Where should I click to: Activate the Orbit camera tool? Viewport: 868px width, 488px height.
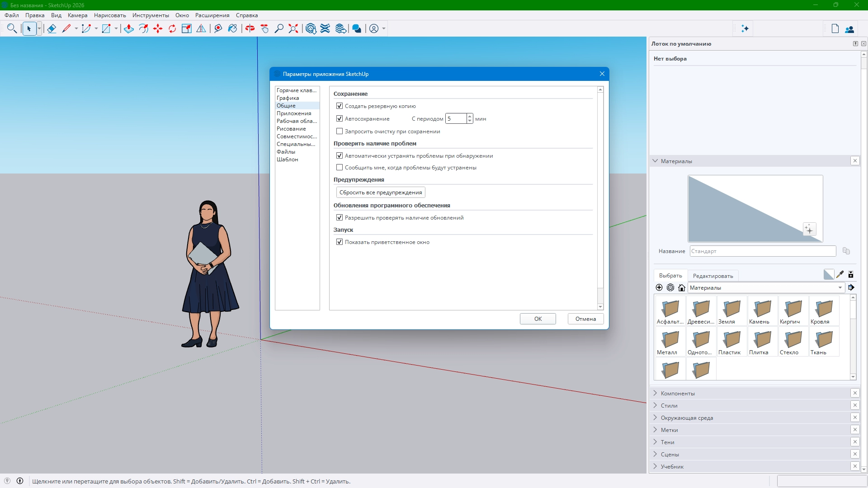pyautogui.click(x=250, y=29)
